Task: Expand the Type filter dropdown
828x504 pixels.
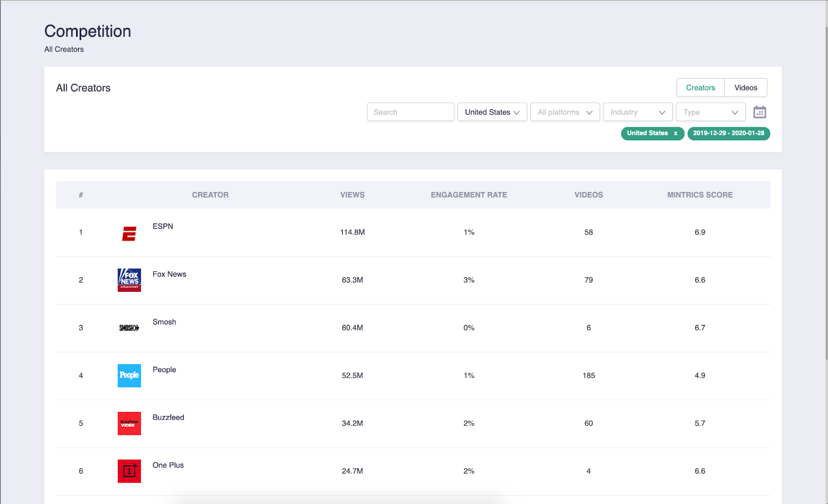Action: click(x=711, y=112)
